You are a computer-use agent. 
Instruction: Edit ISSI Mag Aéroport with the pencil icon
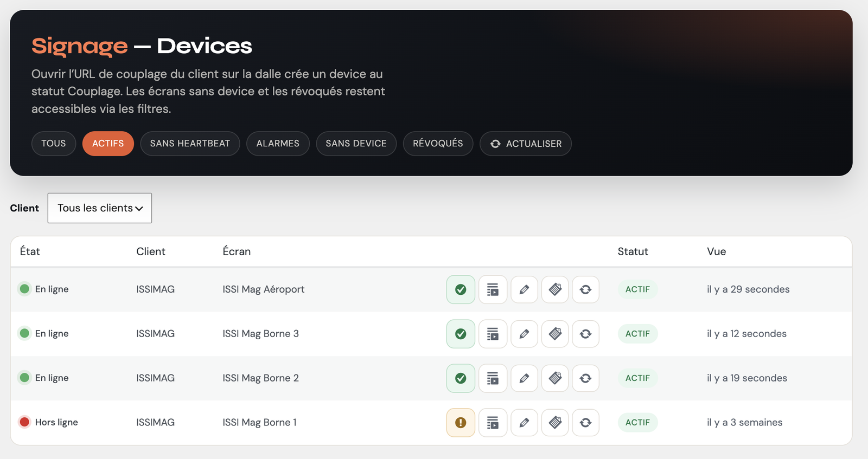click(x=524, y=289)
